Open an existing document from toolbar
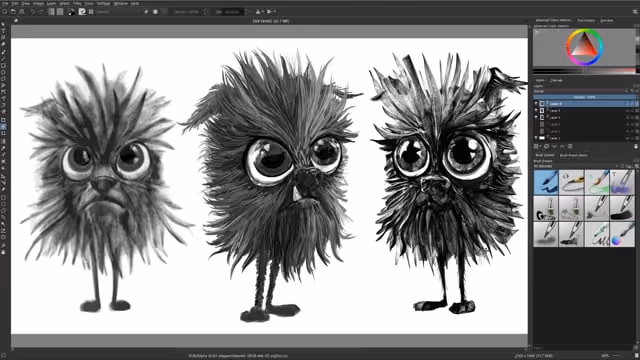The image size is (640, 360). click(x=13, y=12)
